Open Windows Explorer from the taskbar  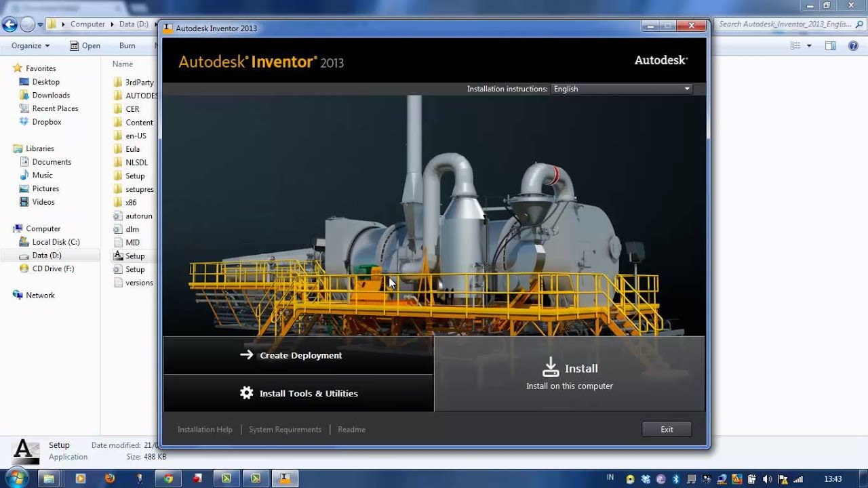pyautogui.click(x=49, y=479)
